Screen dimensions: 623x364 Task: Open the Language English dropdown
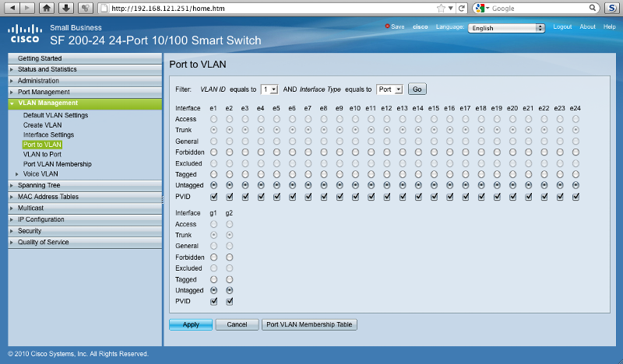pos(505,28)
